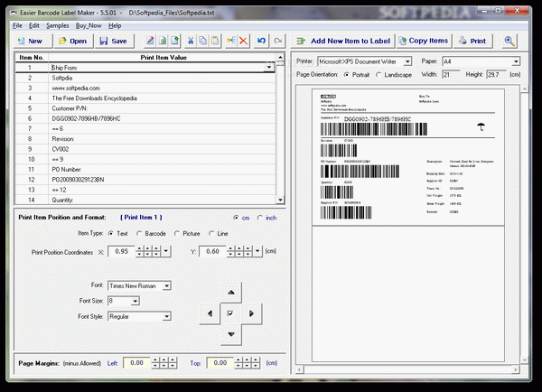Screen dimensions: 542x392
Task: Open the Edit menu
Action: (34, 25)
